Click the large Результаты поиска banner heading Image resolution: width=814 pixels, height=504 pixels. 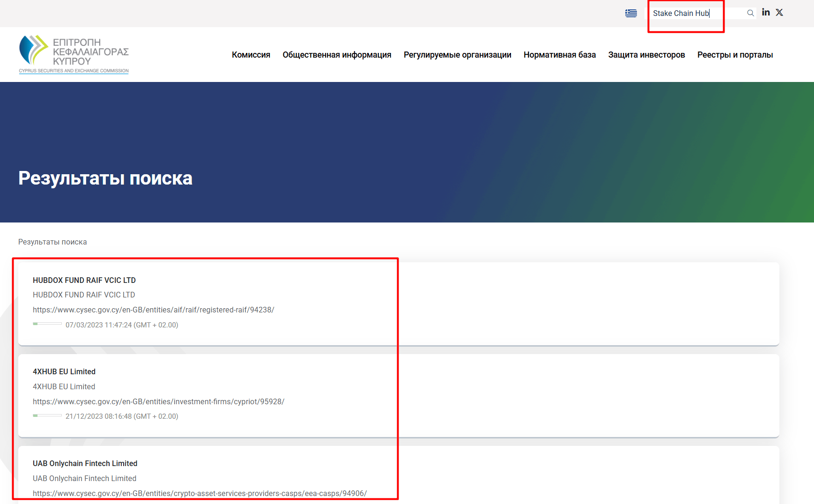pos(105,178)
